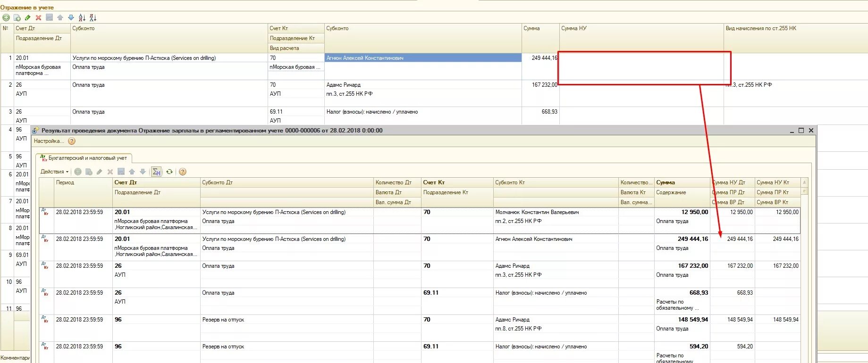The height and width of the screenshot is (363, 868).
Task: Sort ascending А-Я in top toolbar
Action: tap(82, 17)
